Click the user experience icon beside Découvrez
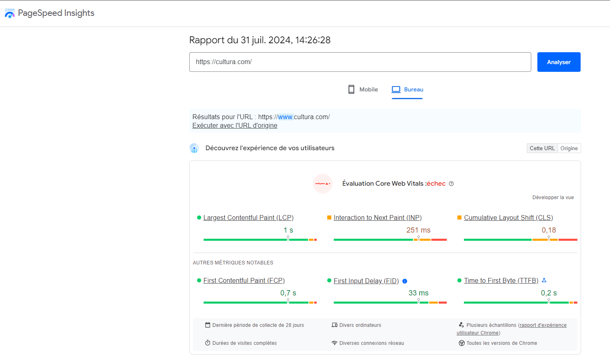Image resolution: width=610 pixels, height=364 pixels. coord(194,148)
